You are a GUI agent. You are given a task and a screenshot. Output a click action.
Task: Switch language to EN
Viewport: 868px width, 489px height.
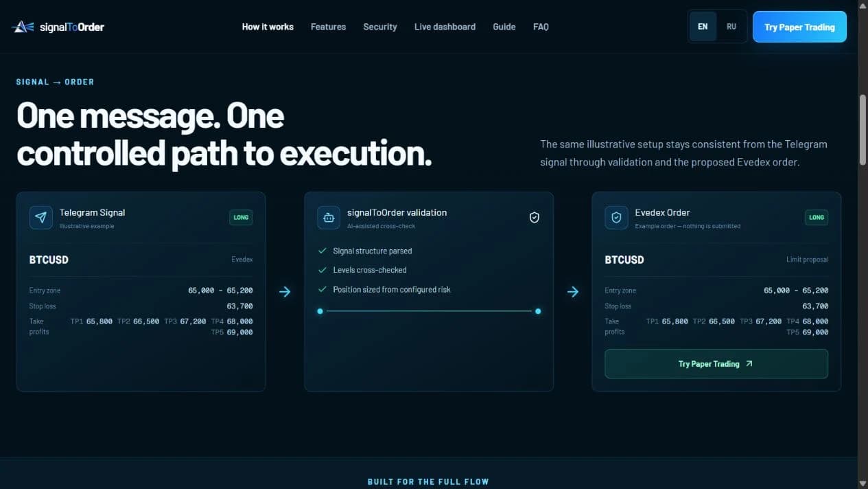703,27
